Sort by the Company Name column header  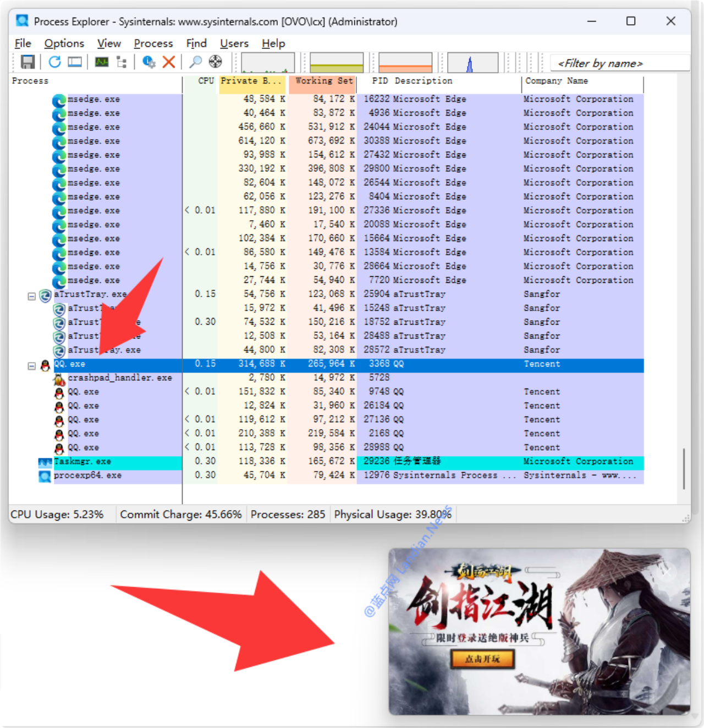click(556, 81)
